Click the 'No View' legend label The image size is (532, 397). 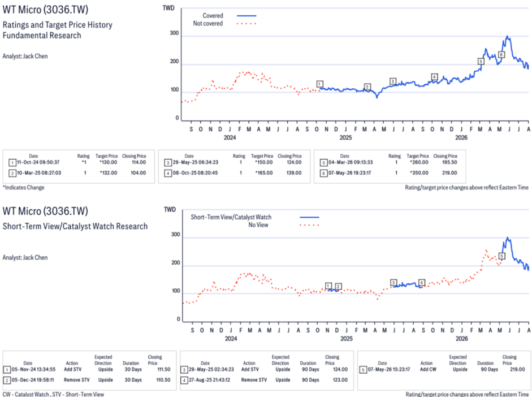pos(258,225)
